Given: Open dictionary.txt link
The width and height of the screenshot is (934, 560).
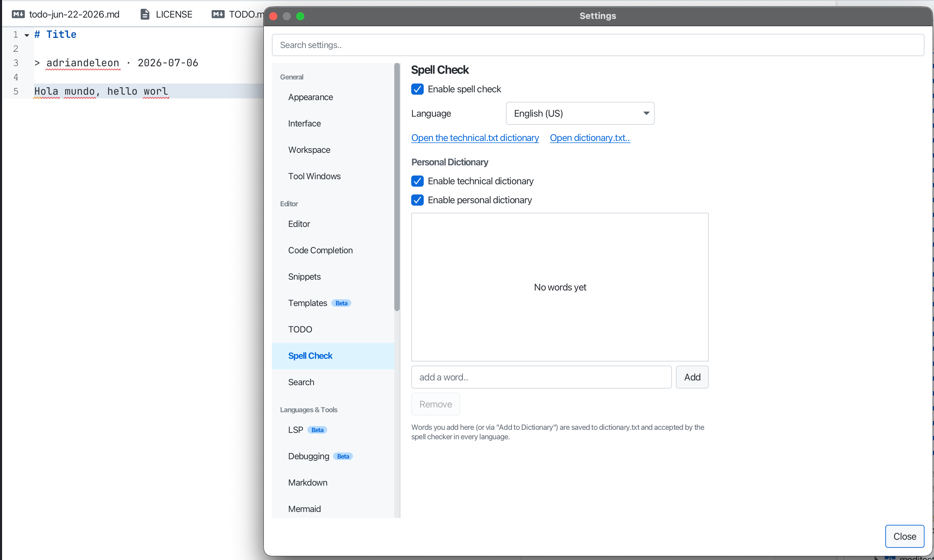Looking at the screenshot, I should pos(590,138).
